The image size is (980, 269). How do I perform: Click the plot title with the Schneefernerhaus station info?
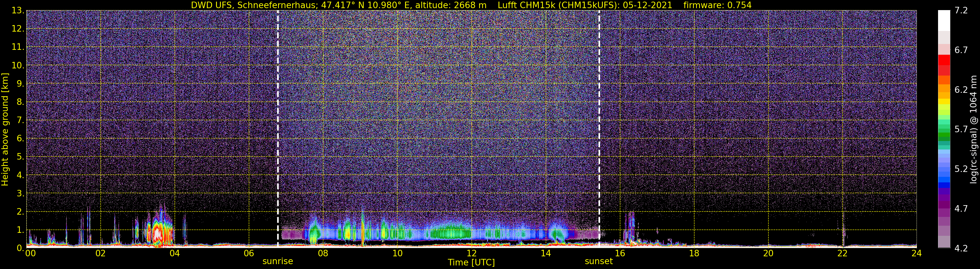pos(471,5)
